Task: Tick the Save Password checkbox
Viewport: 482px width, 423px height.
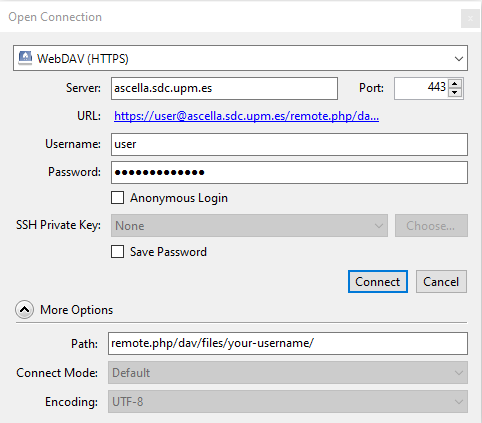Action: pos(117,252)
